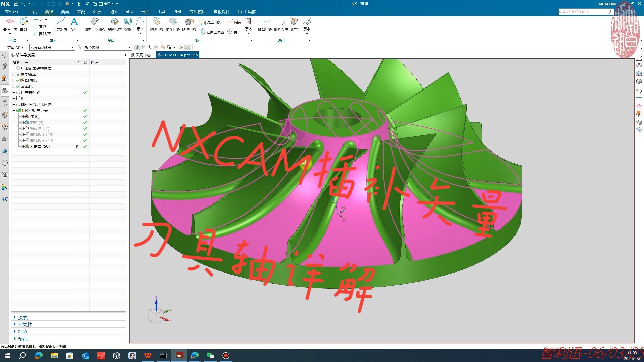
Task: Toggle visibility eye of 体 (0)
Action: click(x=23, y=116)
